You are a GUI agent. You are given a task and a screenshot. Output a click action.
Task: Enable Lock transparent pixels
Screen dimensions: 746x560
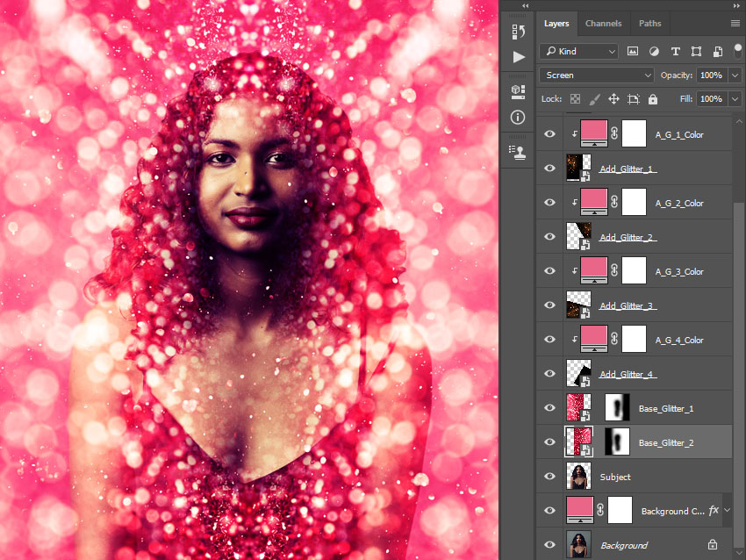point(575,99)
